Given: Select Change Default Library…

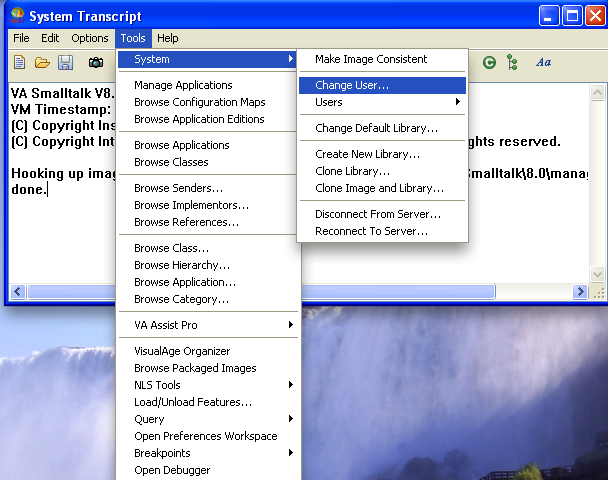Looking at the screenshot, I should point(383,128).
